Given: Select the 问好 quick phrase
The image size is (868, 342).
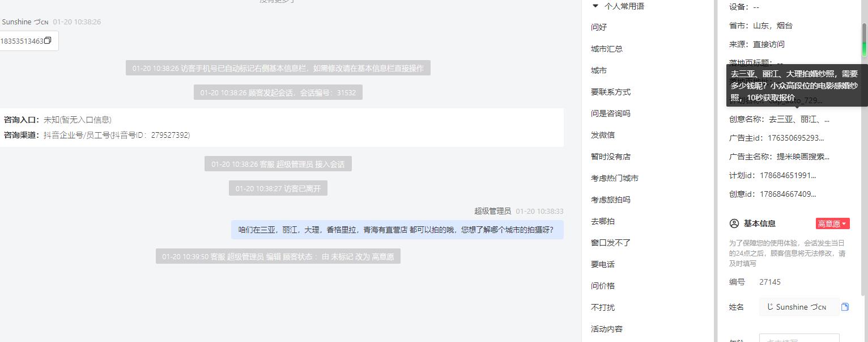Looking at the screenshot, I should click(x=599, y=27).
